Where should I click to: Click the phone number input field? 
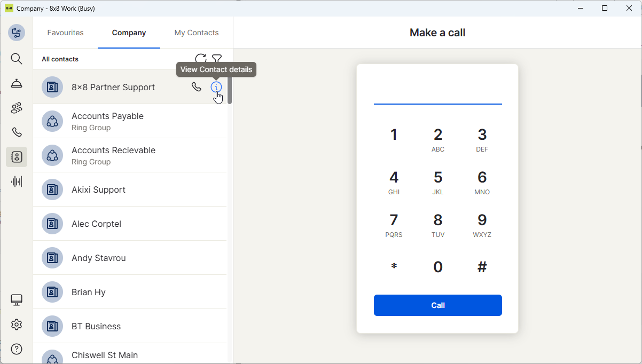click(x=438, y=93)
